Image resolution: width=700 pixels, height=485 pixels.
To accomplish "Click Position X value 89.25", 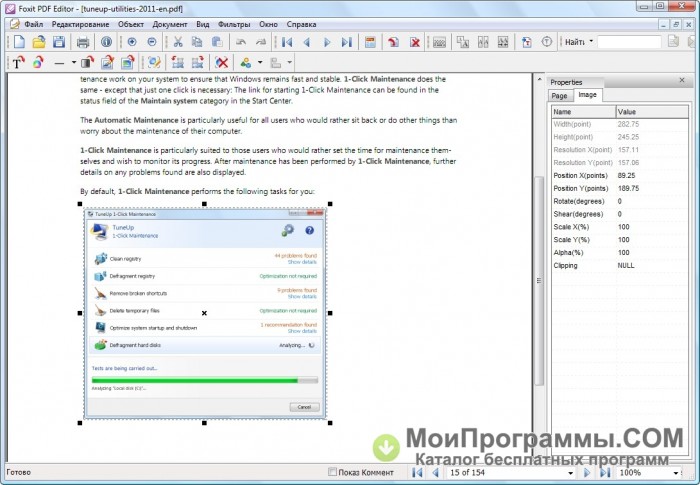I will pyautogui.click(x=626, y=176).
